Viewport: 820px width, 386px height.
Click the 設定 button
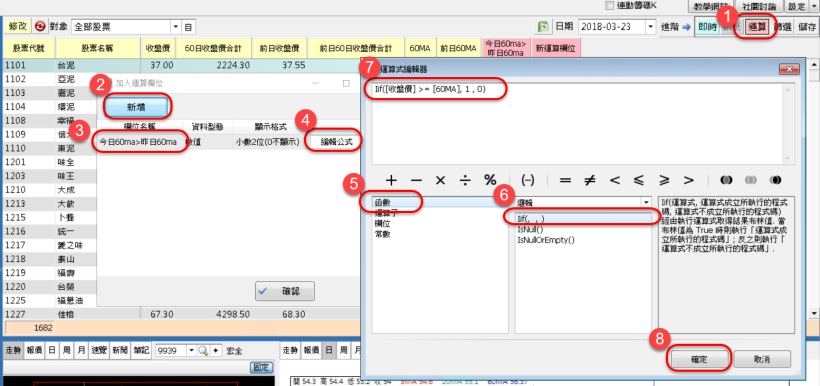(x=796, y=7)
